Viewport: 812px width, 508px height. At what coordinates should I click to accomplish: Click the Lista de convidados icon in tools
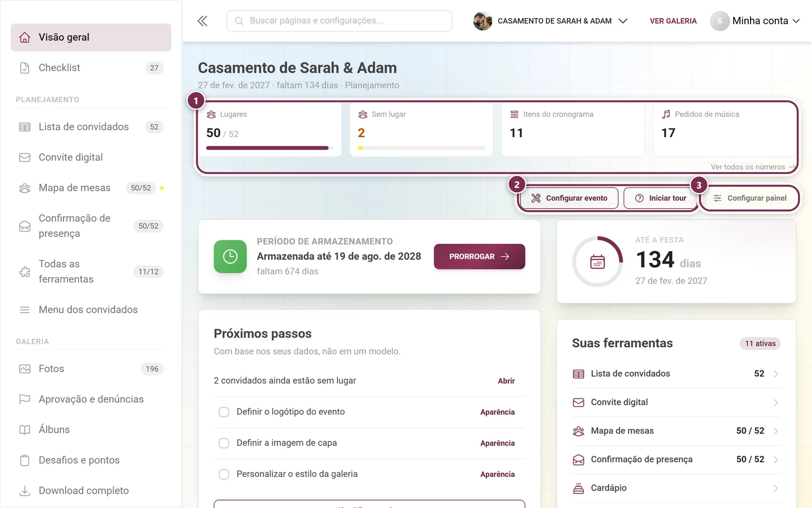click(x=579, y=374)
